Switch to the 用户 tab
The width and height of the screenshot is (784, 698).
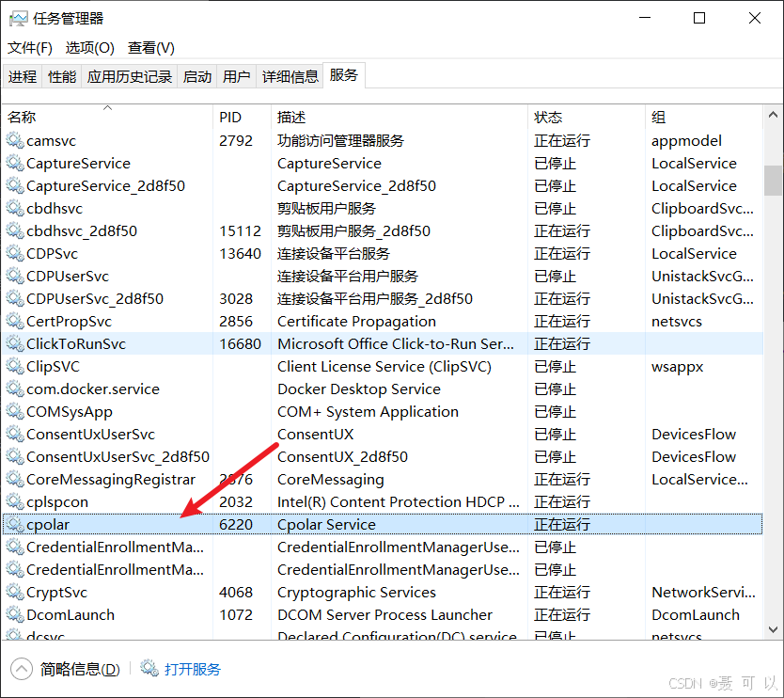click(x=237, y=76)
